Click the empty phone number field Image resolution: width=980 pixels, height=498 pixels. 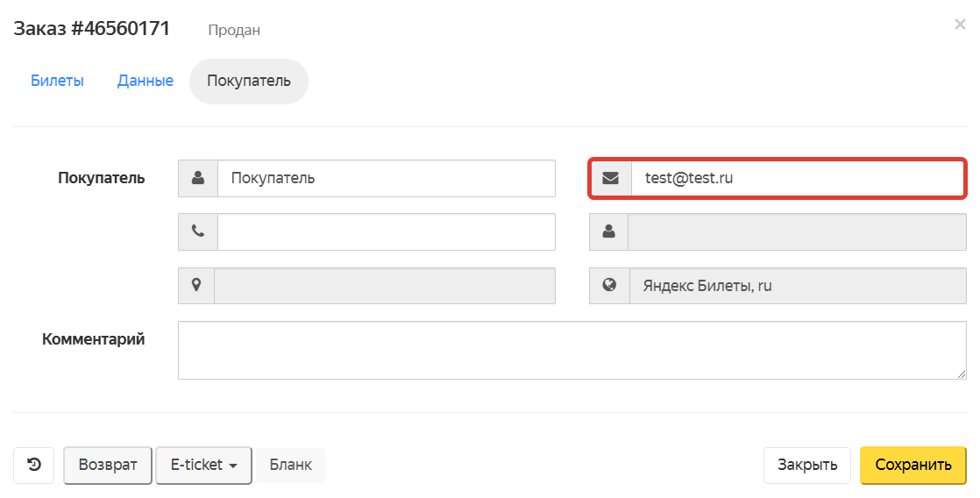pyautogui.click(x=386, y=231)
